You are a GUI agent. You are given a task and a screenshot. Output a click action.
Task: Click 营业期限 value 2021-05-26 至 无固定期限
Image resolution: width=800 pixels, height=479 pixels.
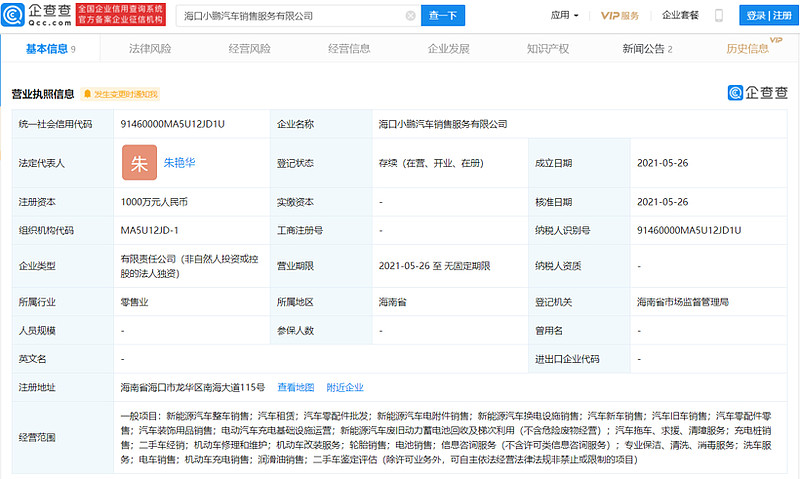434,266
